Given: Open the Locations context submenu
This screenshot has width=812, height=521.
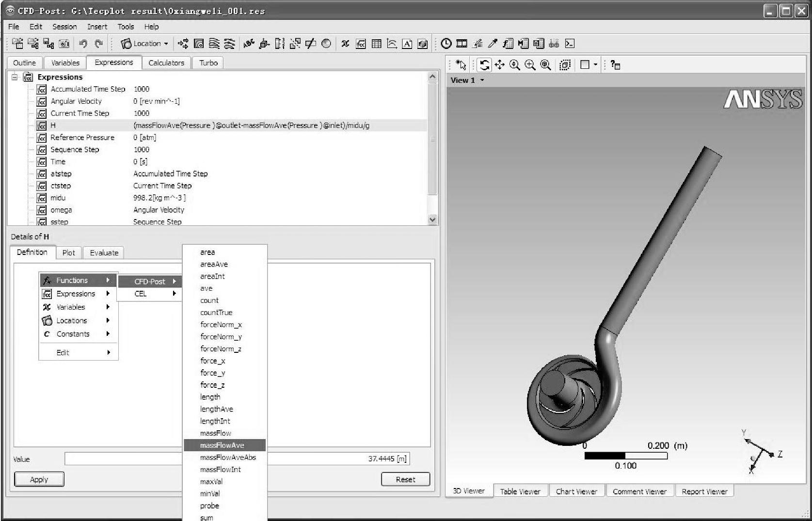Looking at the screenshot, I should coord(78,321).
